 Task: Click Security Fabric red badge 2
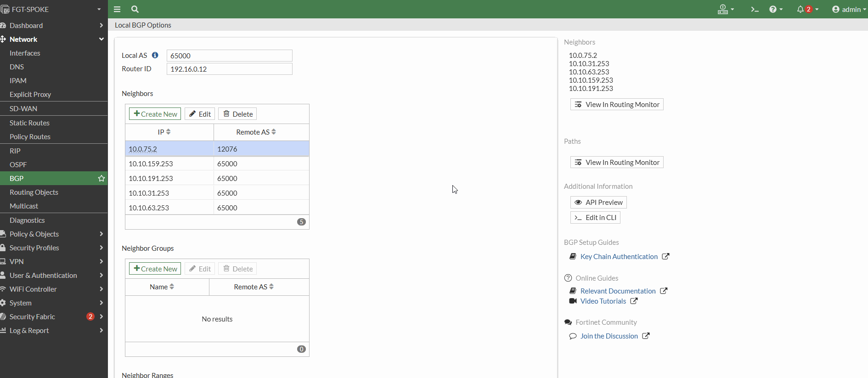(x=90, y=316)
